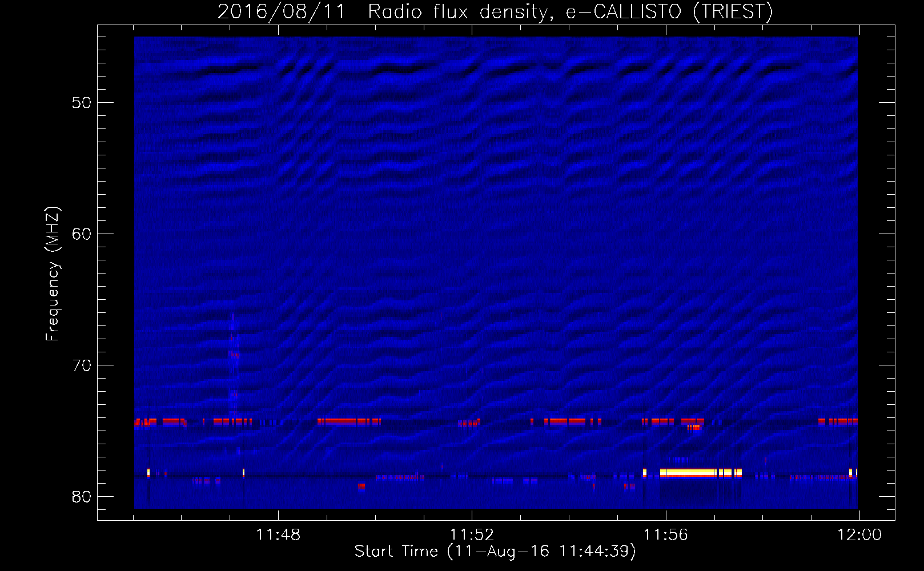Click the 11:56 time tick label
This screenshot has width=924, height=571.
(x=665, y=535)
